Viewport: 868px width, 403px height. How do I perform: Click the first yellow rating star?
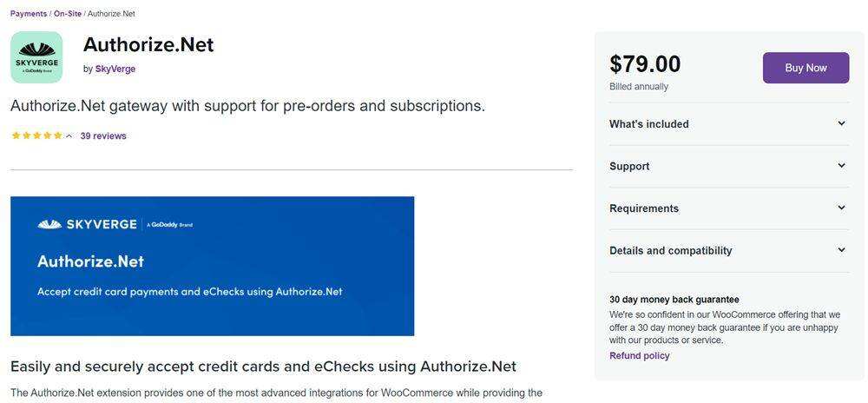coord(15,136)
